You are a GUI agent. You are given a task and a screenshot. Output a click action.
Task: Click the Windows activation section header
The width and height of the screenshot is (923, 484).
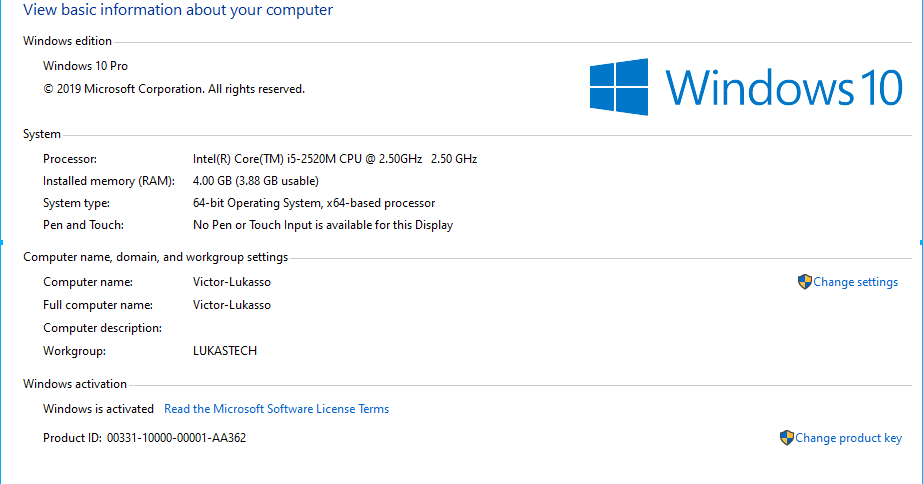click(x=75, y=384)
